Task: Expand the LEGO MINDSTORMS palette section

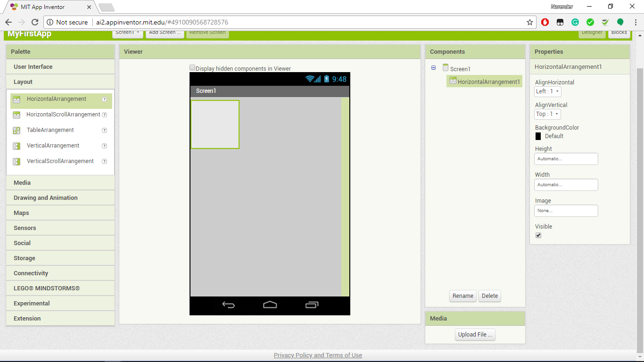Action: (60, 288)
